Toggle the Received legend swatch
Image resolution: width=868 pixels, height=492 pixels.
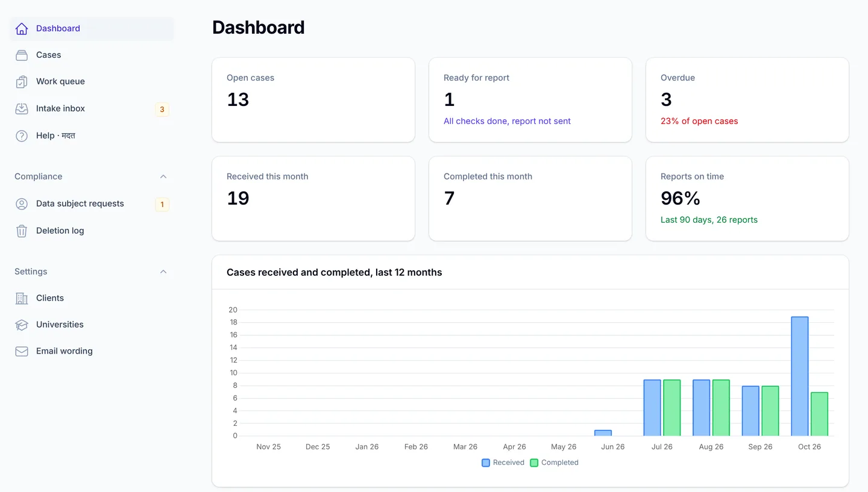coord(486,462)
